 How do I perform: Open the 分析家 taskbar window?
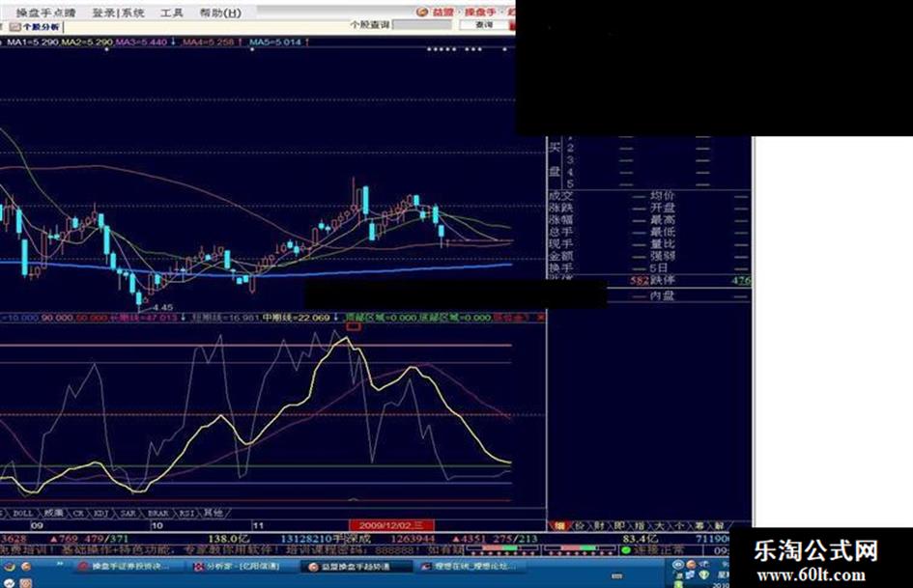[x=238, y=567]
